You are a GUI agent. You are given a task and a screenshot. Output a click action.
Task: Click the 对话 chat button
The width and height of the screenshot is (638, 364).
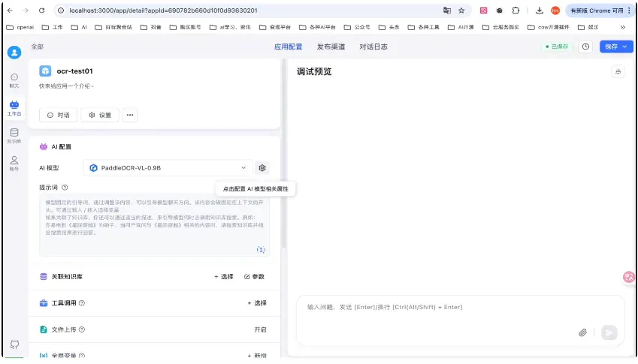pyautogui.click(x=58, y=115)
